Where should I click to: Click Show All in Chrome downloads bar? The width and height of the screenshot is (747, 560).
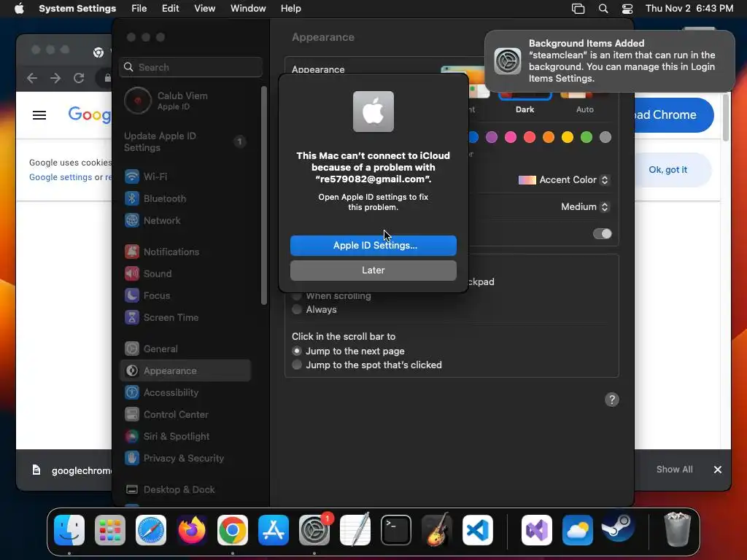click(x=674, y=470)
